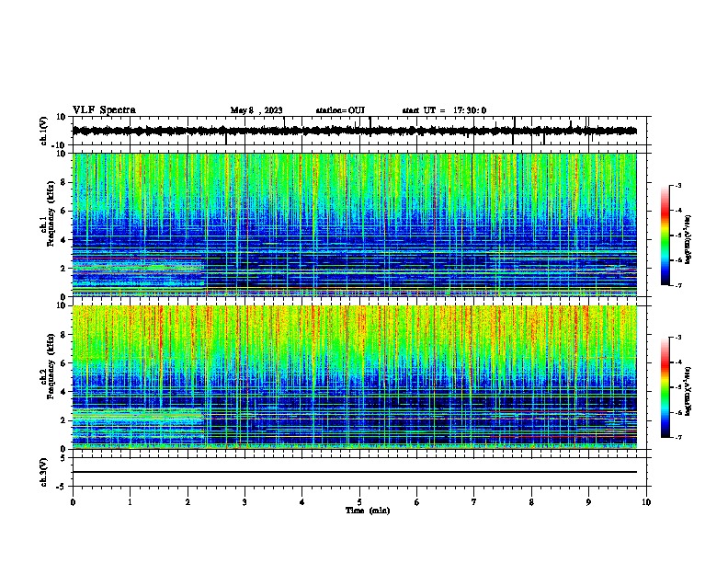Select the "start UT = 17:30:0" text

pyautogui.click(x=444, y=110)
